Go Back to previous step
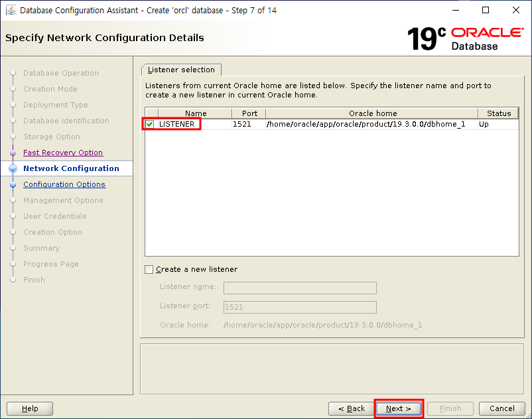 (352, 408)
